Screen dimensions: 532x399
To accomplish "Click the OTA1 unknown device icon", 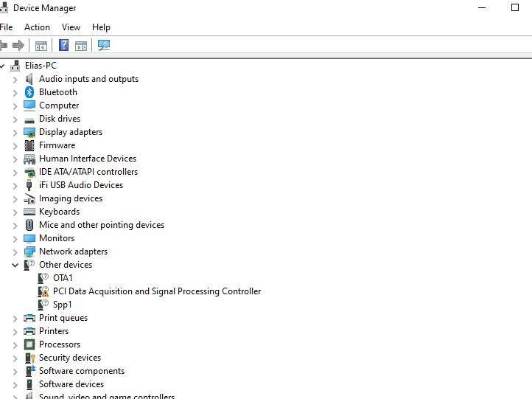I will click(x=43, y=278).
